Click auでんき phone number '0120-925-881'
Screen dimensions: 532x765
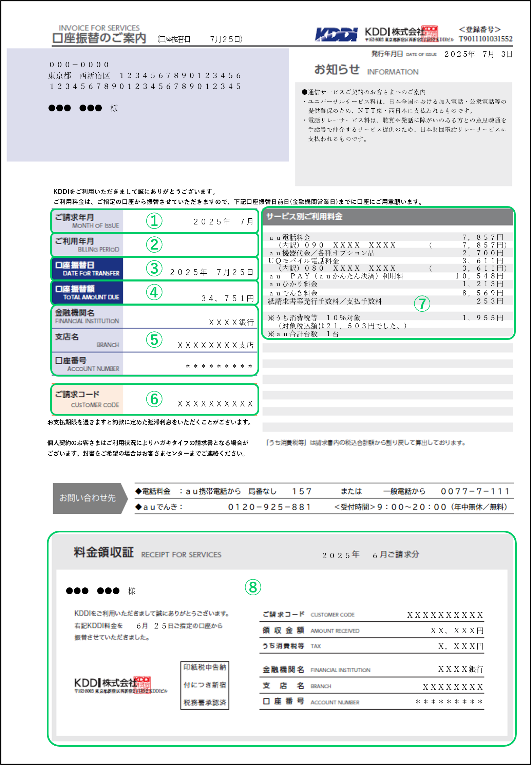269,507
